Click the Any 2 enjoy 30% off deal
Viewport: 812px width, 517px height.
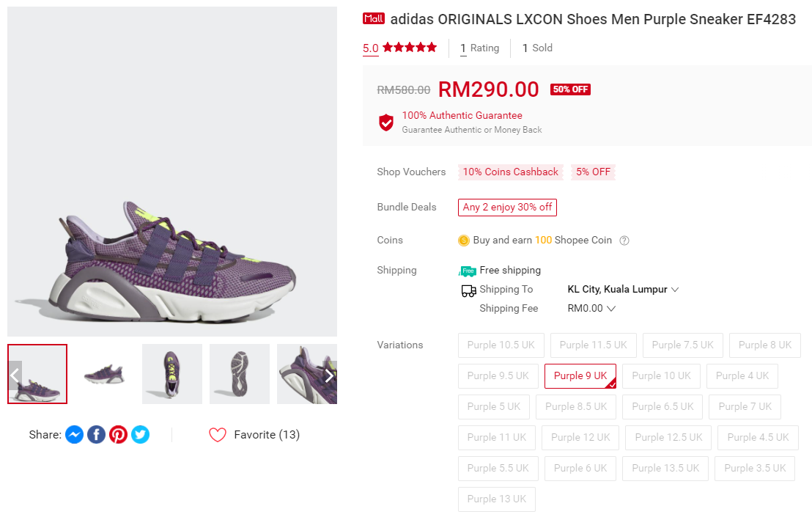pos(507,207)
